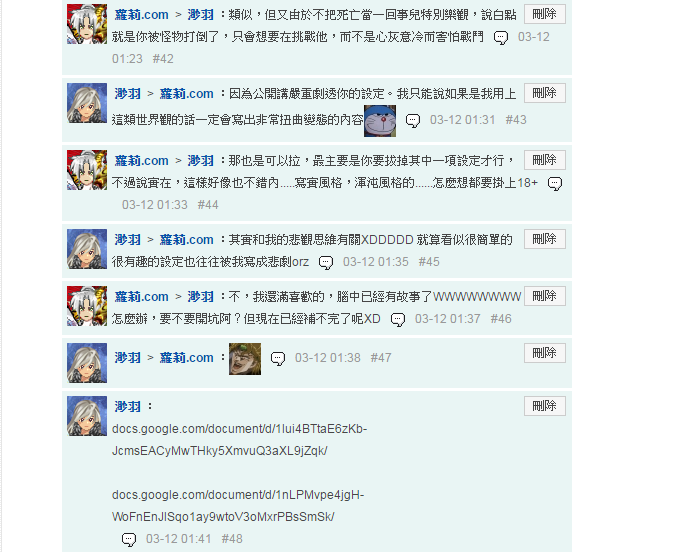Screen dimensions: 690x552
Task: Click reply bubble icon on comment #48
Action: coord(128,540)
